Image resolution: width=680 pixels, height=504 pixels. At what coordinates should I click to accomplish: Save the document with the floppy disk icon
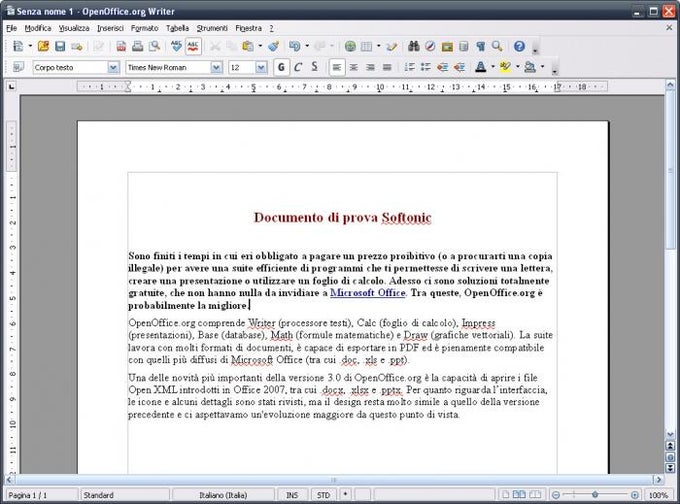coord(60,46)
